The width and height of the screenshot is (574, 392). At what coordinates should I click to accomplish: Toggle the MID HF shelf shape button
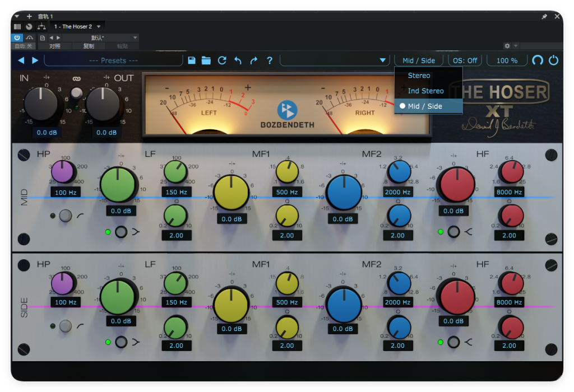[x=453, y=232]
